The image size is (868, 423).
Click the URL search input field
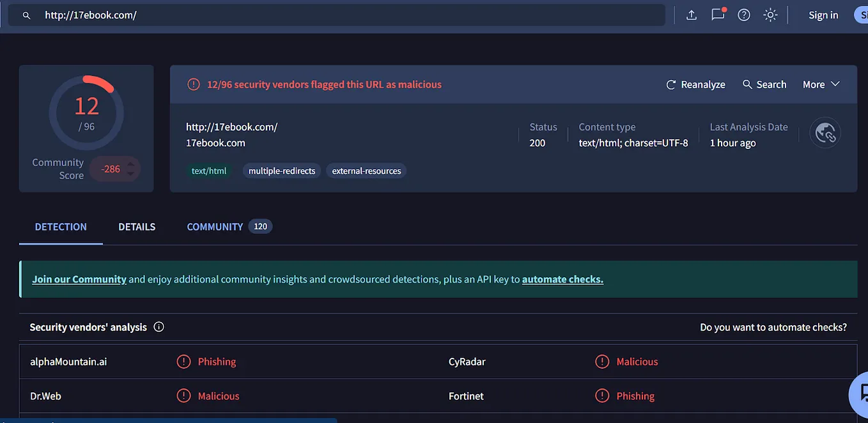pos(256,14)
